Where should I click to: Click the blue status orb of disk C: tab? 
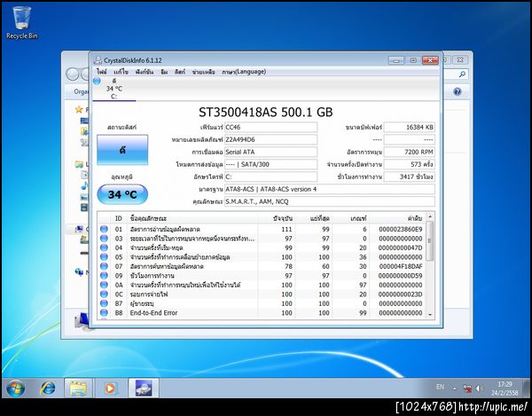[x=97, y=81]
